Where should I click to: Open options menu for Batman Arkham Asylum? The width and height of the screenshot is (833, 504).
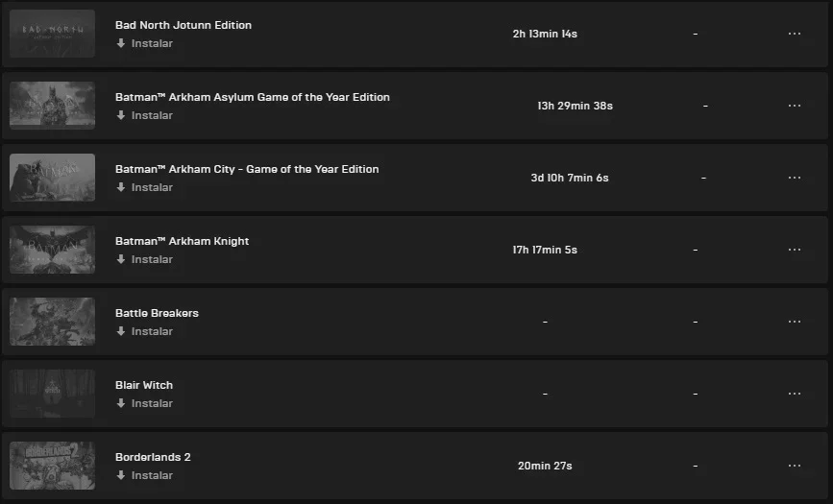click(x=795, y=106)
